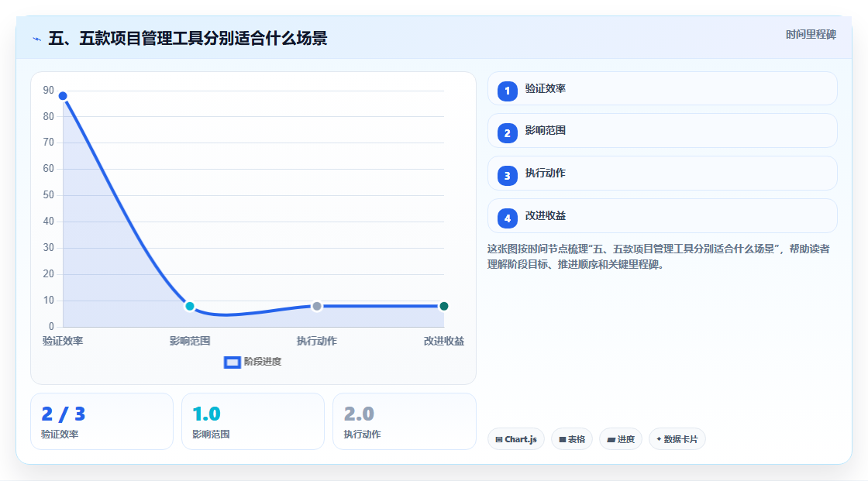This screenshot has width=868, height=481.
Task: Click the x-axis label 改进收益
Action: point(444,341)
